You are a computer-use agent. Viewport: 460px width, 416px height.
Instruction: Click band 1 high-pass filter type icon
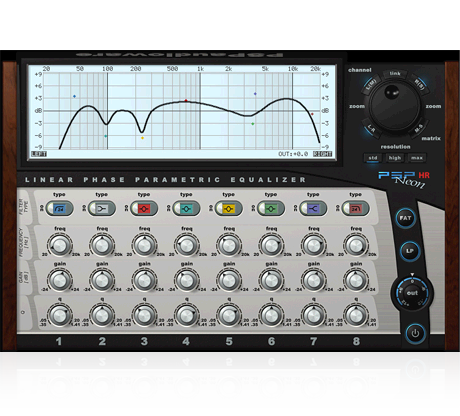(x=59, y=209)
